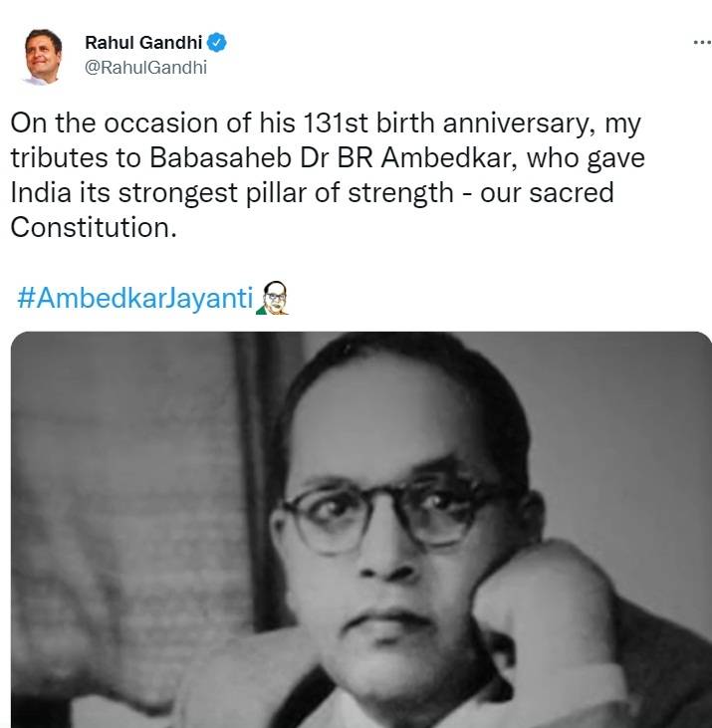Click the strongest pillar of strength text
The height and width of the screenshot is (728, 712).
tap(286, 193)
